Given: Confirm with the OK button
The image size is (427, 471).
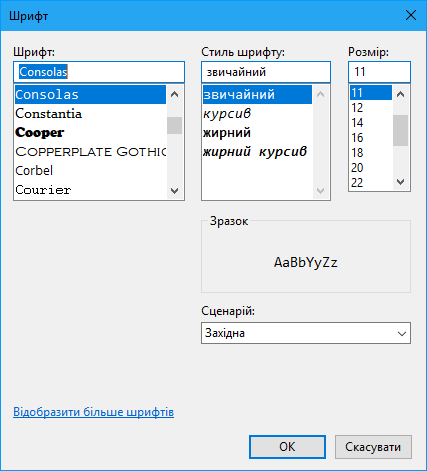Looking at the screenshot, I should click(x=287, y=447).
